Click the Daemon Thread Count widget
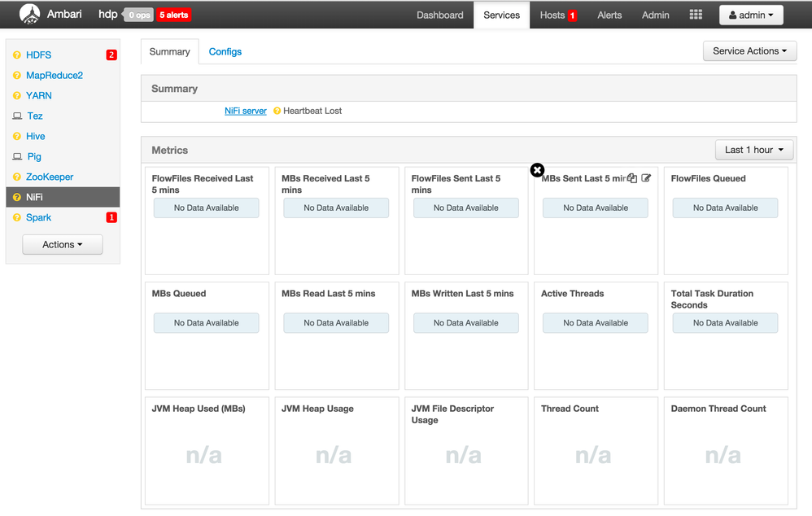Image resolution: width=812 pixels, height=516 pixels. click(726, 451)
